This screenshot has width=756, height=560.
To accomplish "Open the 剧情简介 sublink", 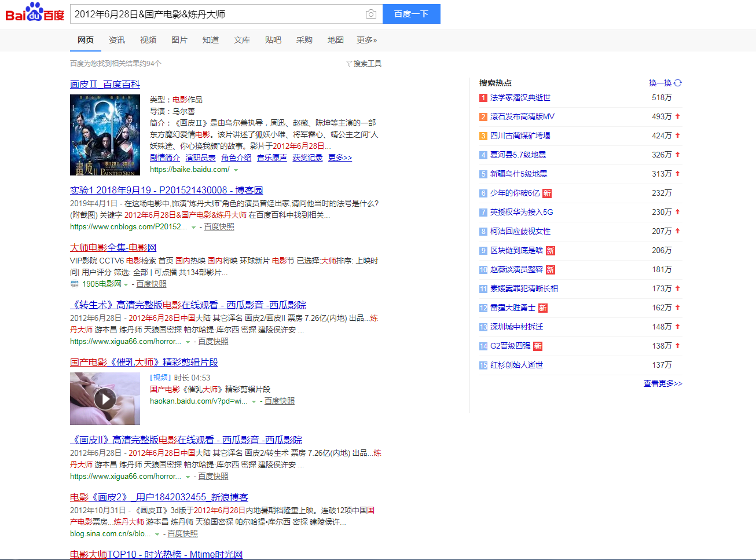I will click(x=165, y=158).
